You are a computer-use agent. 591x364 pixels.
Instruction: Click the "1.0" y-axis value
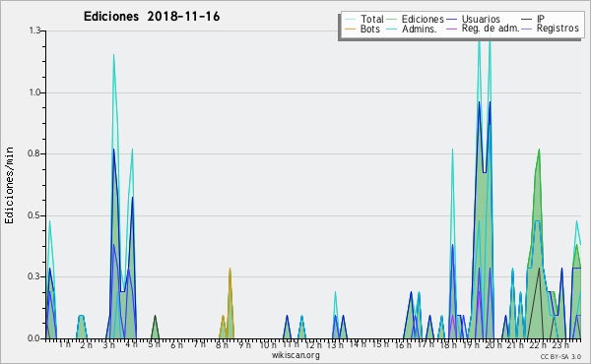[x=34, y=92]
